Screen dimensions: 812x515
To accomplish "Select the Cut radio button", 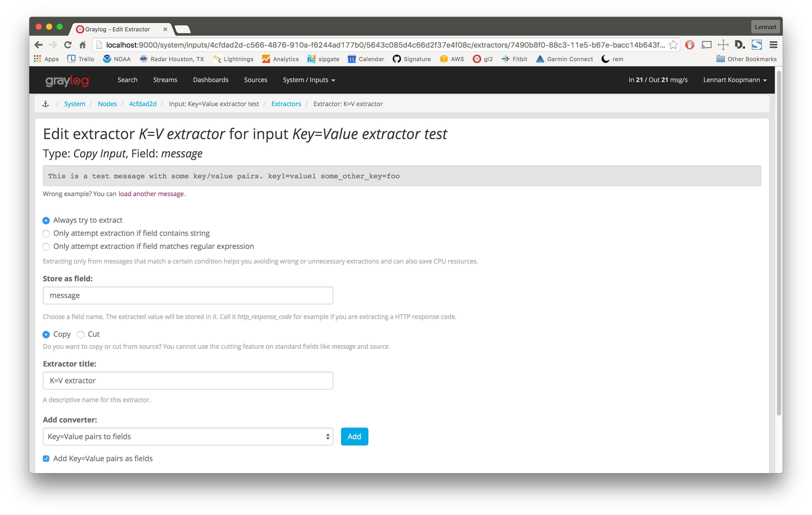I will tap(81, 334).
